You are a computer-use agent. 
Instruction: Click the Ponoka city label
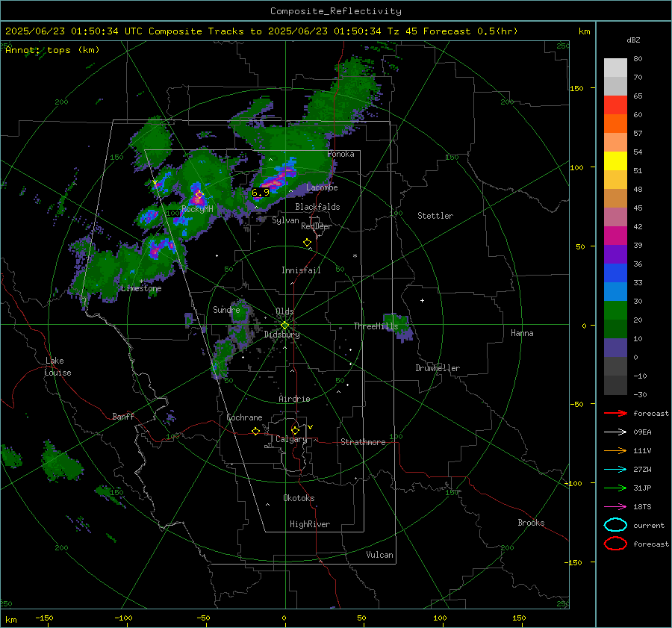340,154
